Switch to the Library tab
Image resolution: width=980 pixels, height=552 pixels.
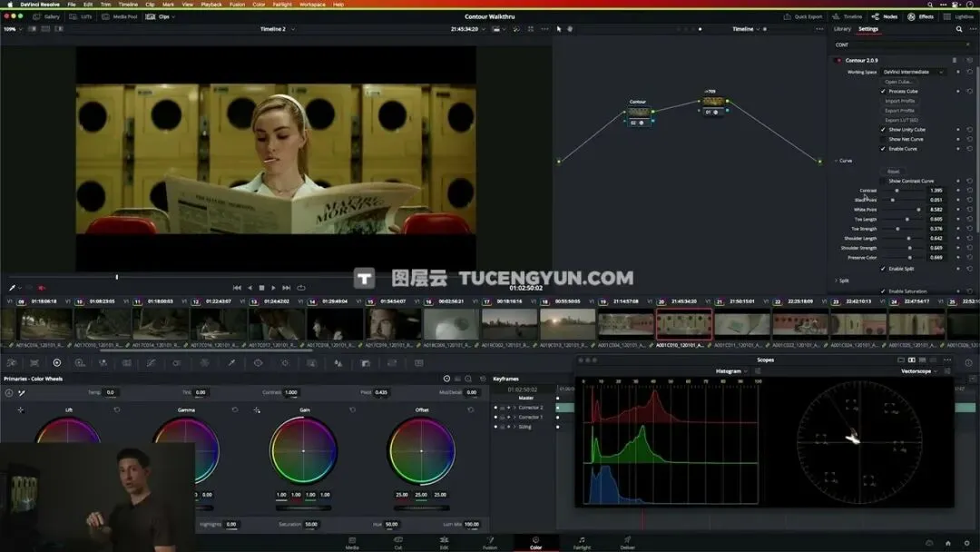(x=842, y=29)
